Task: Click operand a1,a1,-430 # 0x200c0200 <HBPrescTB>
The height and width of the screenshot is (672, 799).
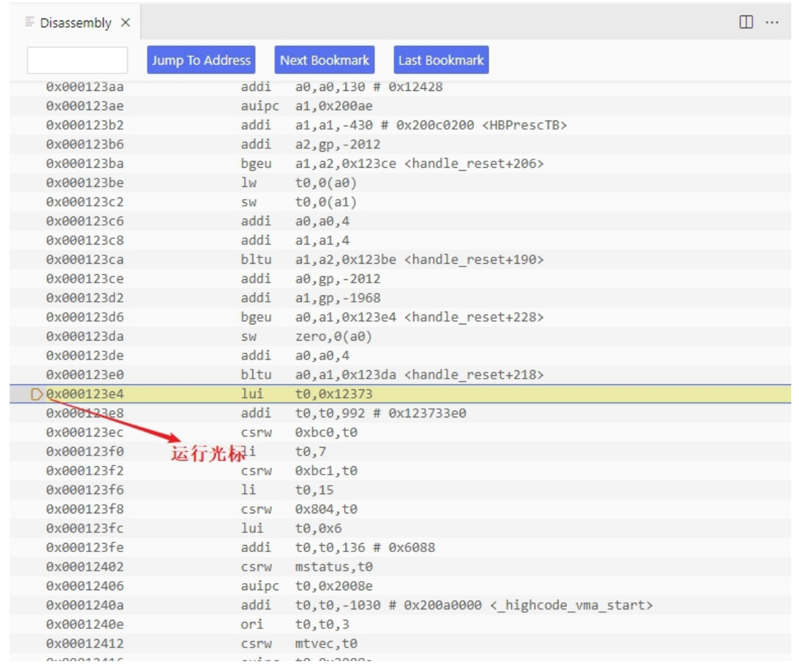Action: pos(431,126)
